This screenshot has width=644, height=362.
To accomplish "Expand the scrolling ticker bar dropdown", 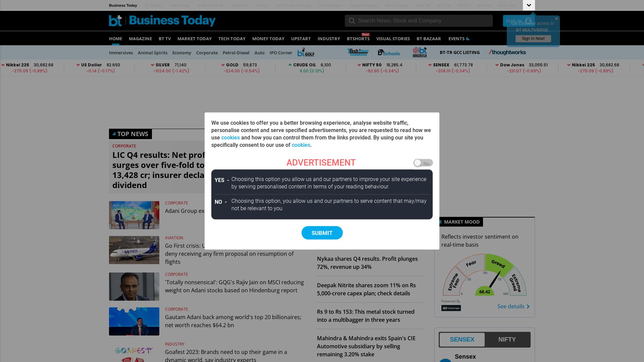I will pos(529,5).
